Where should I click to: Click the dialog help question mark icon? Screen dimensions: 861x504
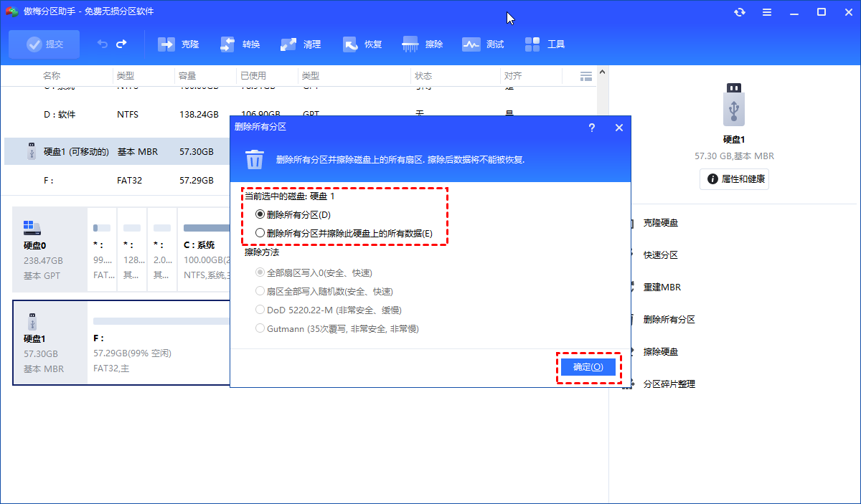(x=591, y=127)
